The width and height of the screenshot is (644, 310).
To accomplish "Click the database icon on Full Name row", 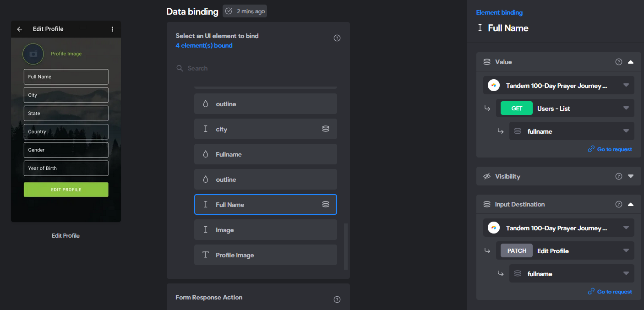I will [326, 205].
